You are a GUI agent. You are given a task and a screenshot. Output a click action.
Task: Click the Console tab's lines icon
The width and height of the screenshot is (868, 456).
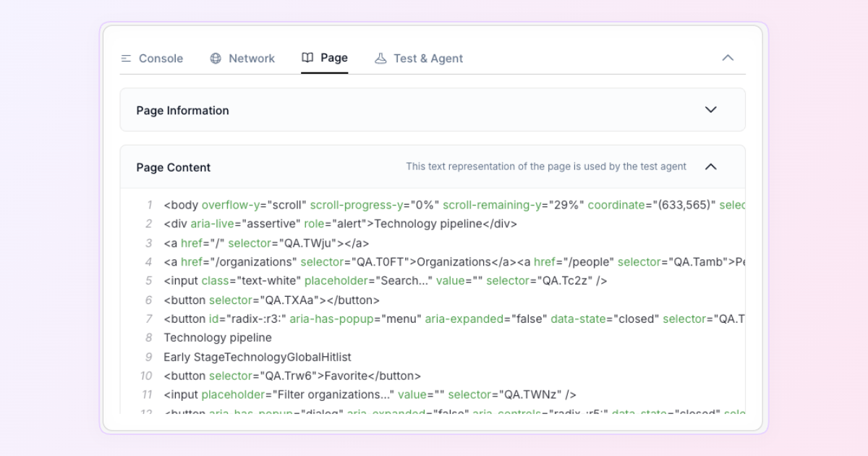pyautogui.click(x=126, y=59)
